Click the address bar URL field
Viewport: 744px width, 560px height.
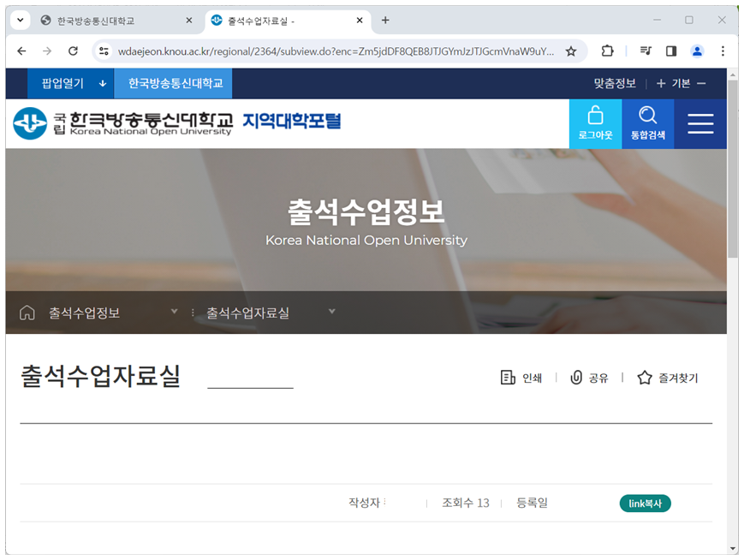pos(336,51)
